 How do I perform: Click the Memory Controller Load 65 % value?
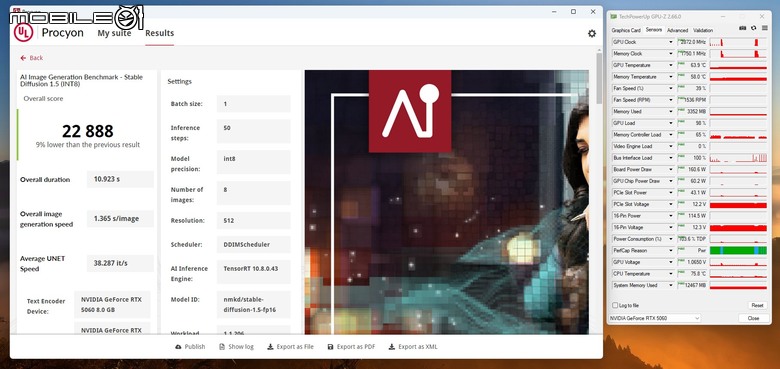coord(692,135)
